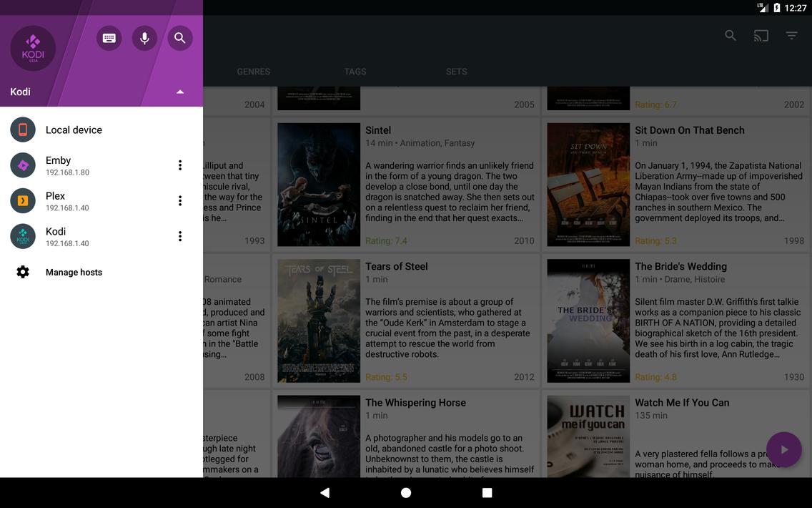This screenshot has width=812, height=508.
Task: Open overflow menu for Plex host
Action: pyautogui.click(x=179, y=200)
